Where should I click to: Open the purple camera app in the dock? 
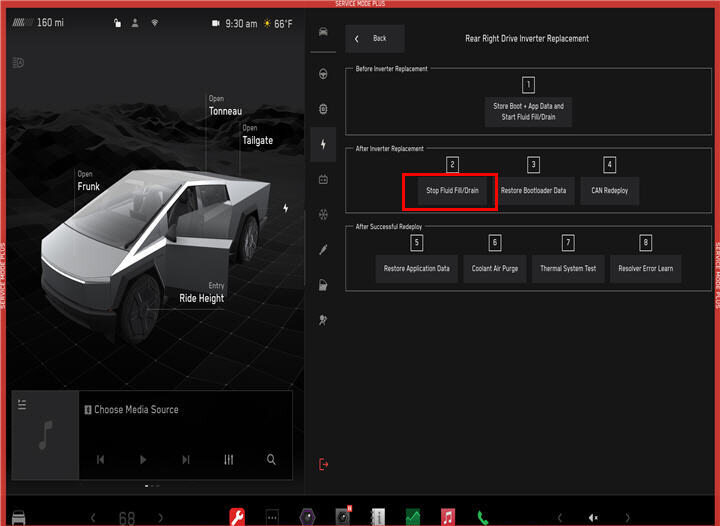(x=307, y=517)
